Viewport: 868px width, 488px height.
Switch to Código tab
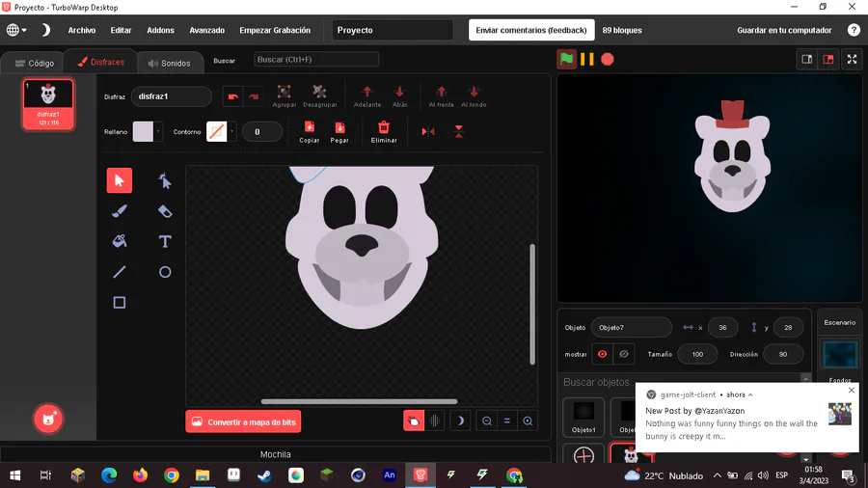35,63
